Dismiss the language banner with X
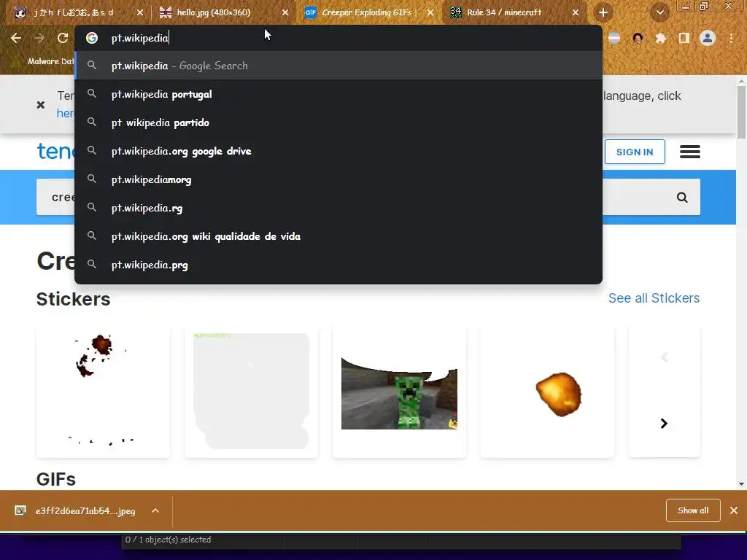 (41, 105)
